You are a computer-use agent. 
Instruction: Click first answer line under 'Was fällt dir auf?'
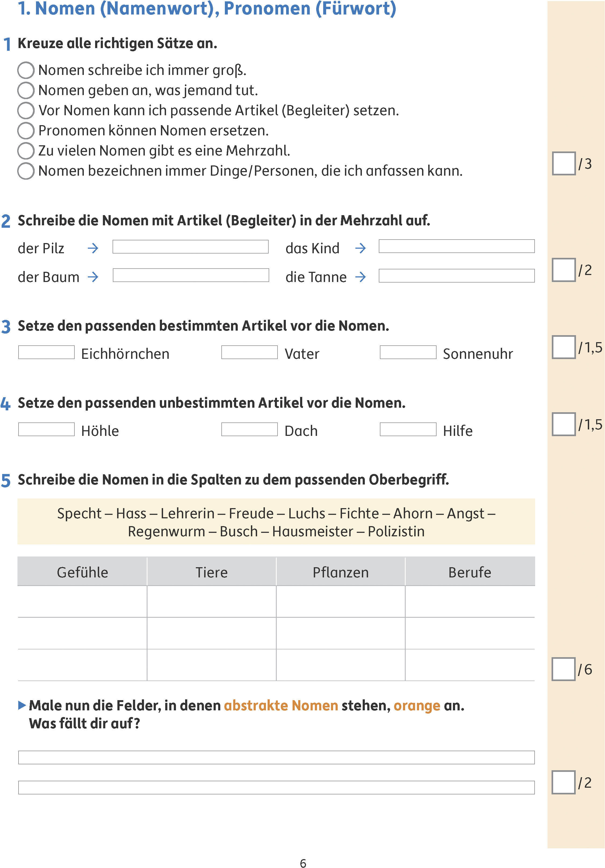[276, 757]
